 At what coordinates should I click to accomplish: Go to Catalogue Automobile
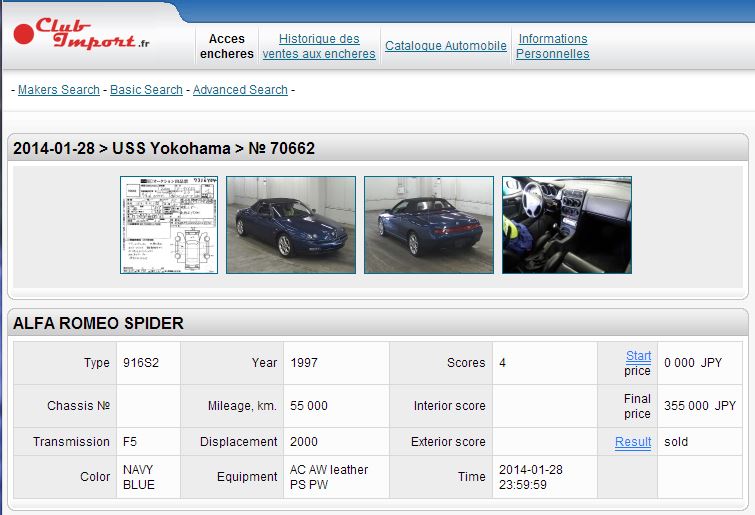(445, 46)
